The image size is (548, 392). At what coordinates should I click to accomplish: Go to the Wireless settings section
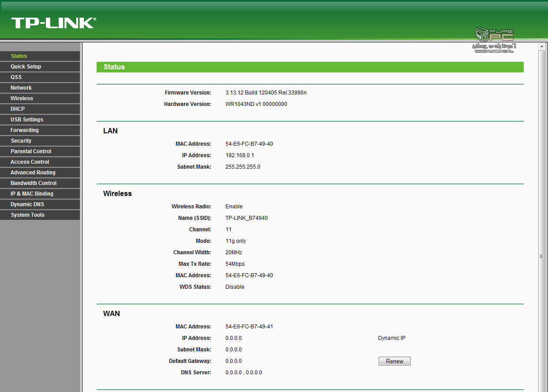22,98
